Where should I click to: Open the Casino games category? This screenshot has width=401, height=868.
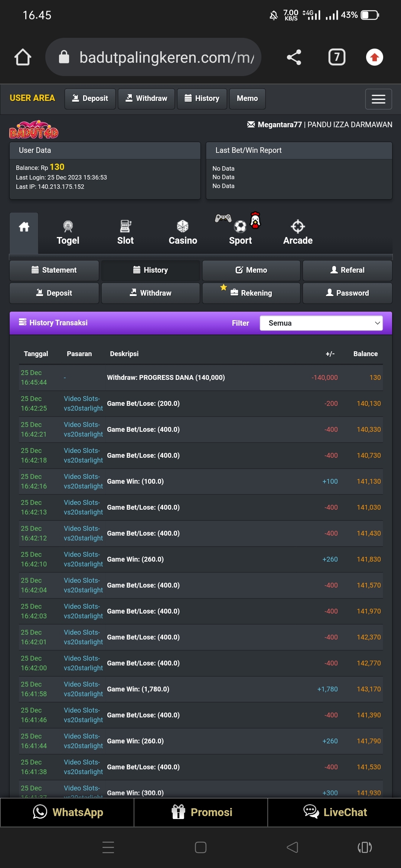click(183, 233)
